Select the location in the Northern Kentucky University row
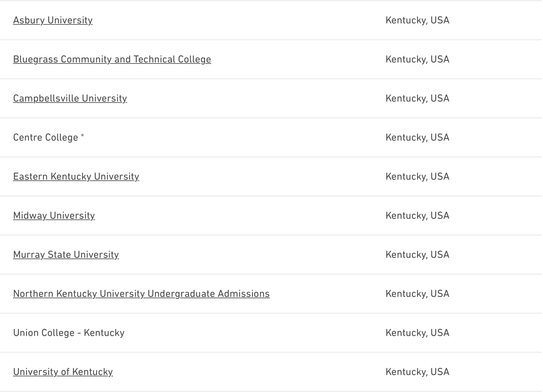Screen dimensions: 543x392 point(417,294)
